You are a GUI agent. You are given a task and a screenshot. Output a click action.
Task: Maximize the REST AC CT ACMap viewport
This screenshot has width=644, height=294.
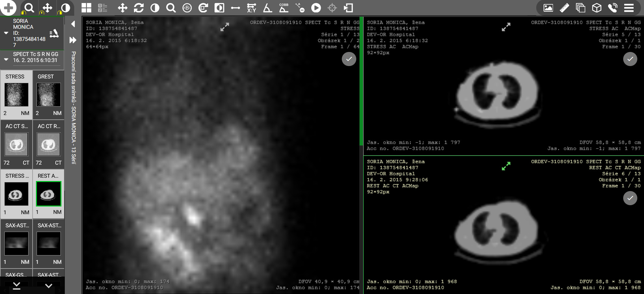pyautogui.click(x=506, y=166)
